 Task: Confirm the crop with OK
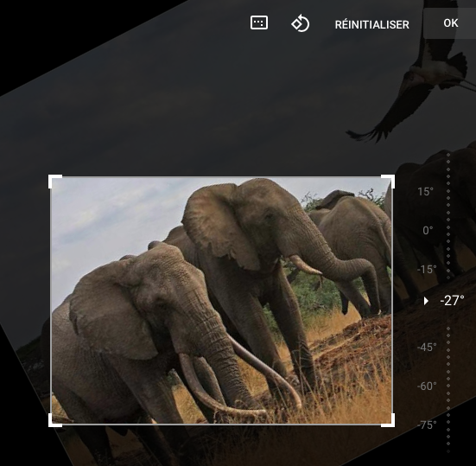tap(450, 23)
